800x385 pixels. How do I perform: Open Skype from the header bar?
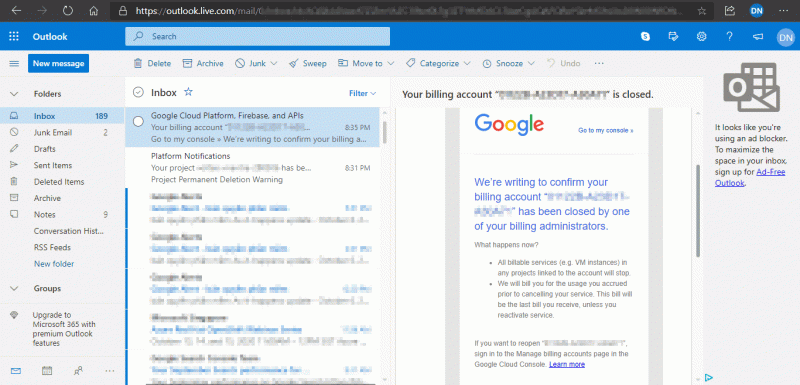click(x=645, y=36)
